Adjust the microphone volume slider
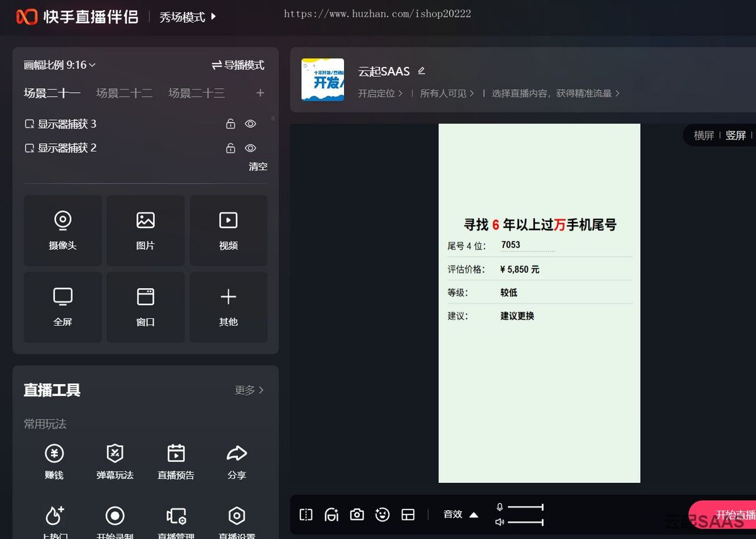Viewport: 756px width, 539px height. point(526,506)
